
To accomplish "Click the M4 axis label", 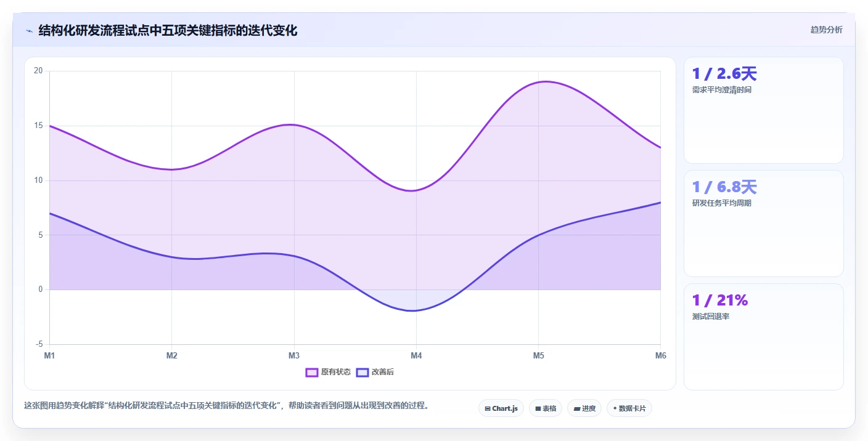I will tap(416, 355).
